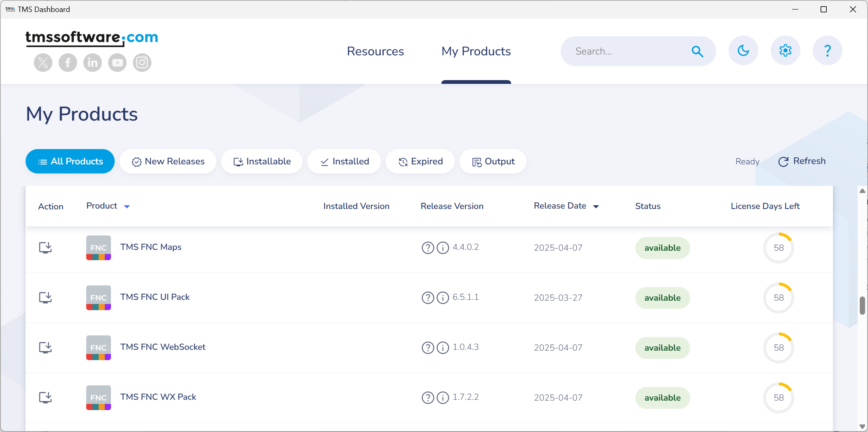This screenshot has width=868, height=432.
Task: Click the search magnifier icon
Action: (x=697, y=51)
